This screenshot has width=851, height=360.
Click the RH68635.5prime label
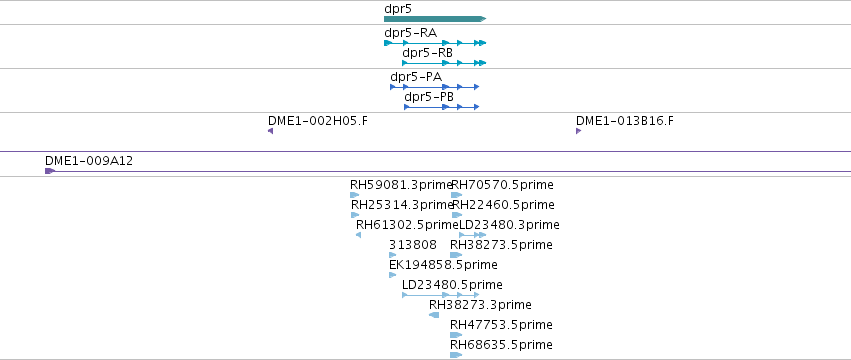coord(501,345)
